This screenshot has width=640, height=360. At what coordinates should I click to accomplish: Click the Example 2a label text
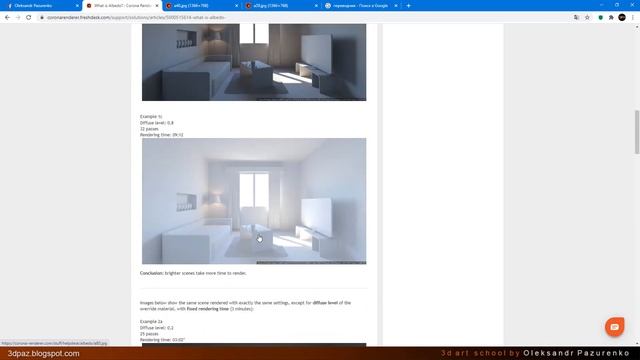click(x=151, y=322)
